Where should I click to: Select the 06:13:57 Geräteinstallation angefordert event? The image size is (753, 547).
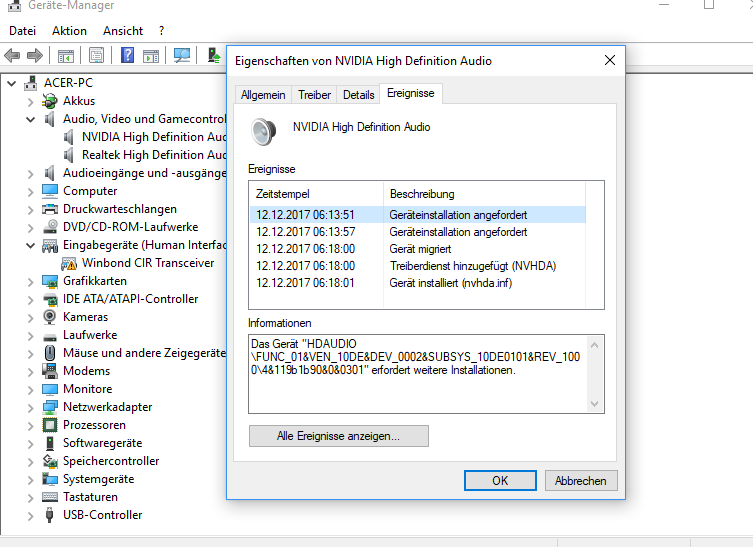[418, 232]
